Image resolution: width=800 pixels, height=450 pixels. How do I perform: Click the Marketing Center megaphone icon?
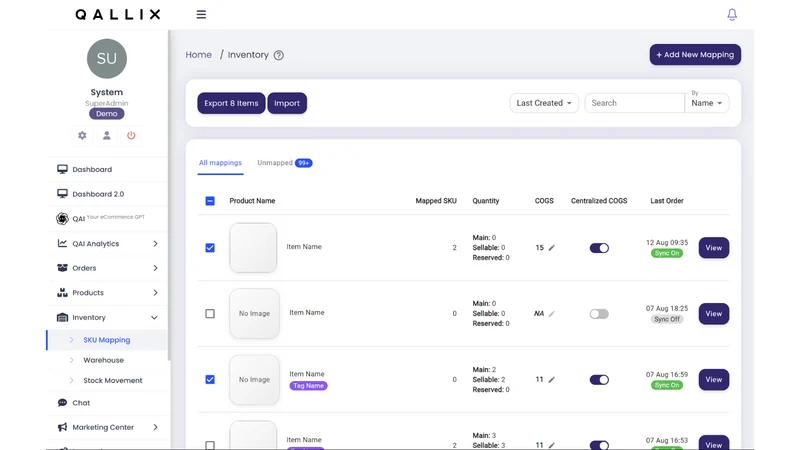point(62,427)
